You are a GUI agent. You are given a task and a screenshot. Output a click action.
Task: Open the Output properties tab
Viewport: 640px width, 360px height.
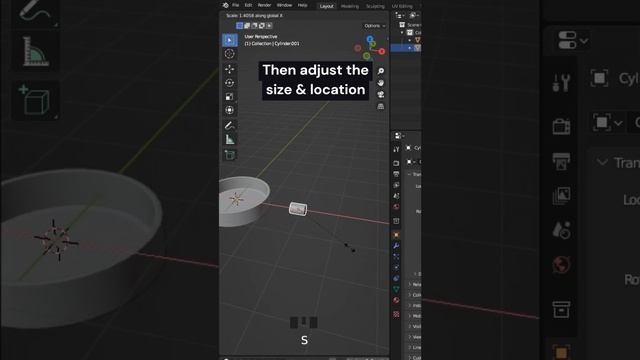(396, 174)
